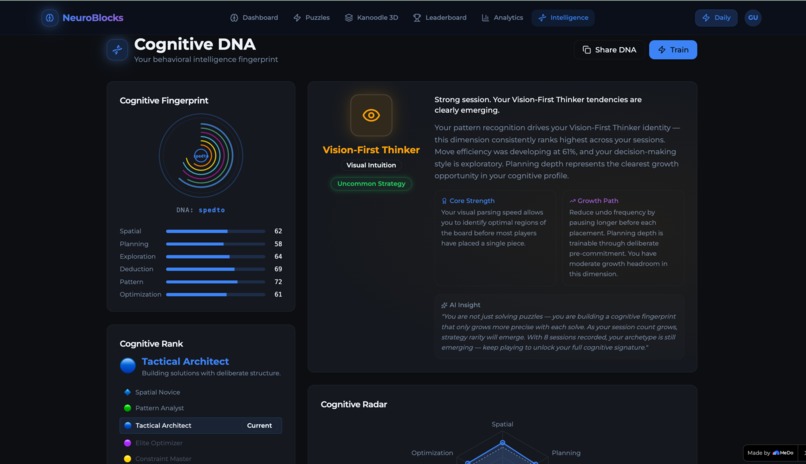
Task: Click the Share DNA button
Action: [x=609, y=50]
